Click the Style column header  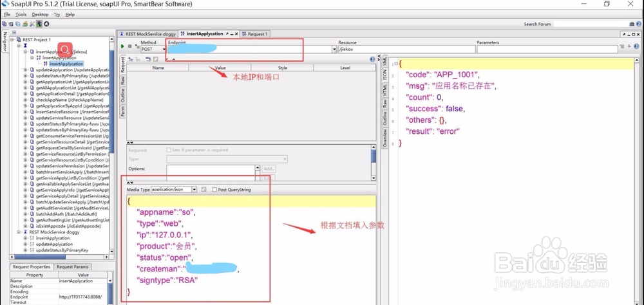(x=283, y=68)
